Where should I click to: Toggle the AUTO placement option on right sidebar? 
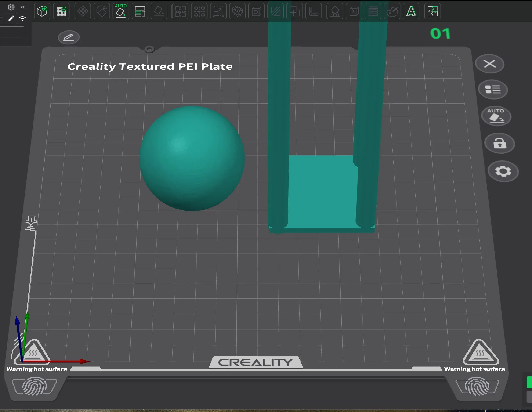[x=496, y=116]
